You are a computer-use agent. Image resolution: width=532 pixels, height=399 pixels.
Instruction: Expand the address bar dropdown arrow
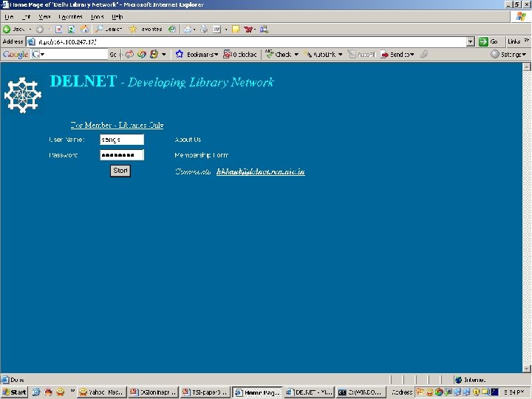[x=470, y=41]
